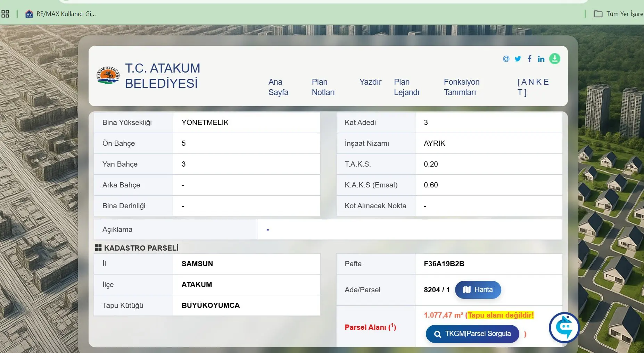Select the YÖNETMELİK building height value
The image size is (644, 353).
click(x=205, y=123)
